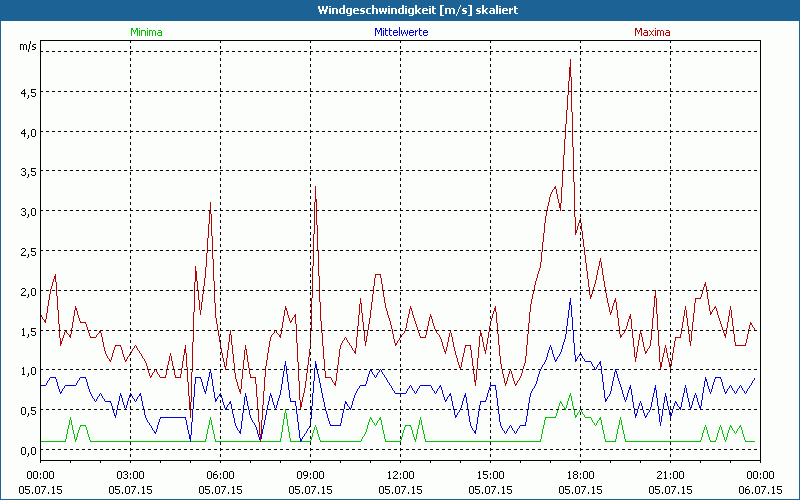Click the Windgeschwindigkeit chart title bar
The height and width of the screenshot is (500, 800).
(x=400, y=10)
